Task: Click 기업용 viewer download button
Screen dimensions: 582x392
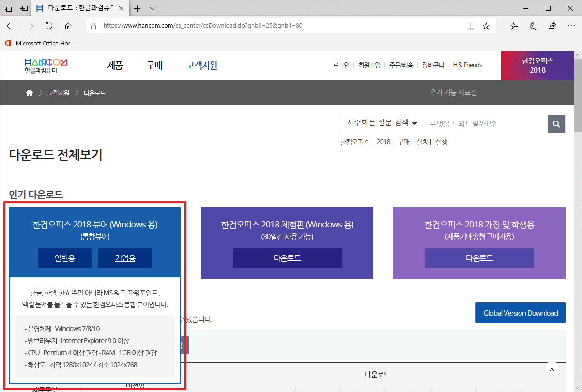Action: [125, 258]
